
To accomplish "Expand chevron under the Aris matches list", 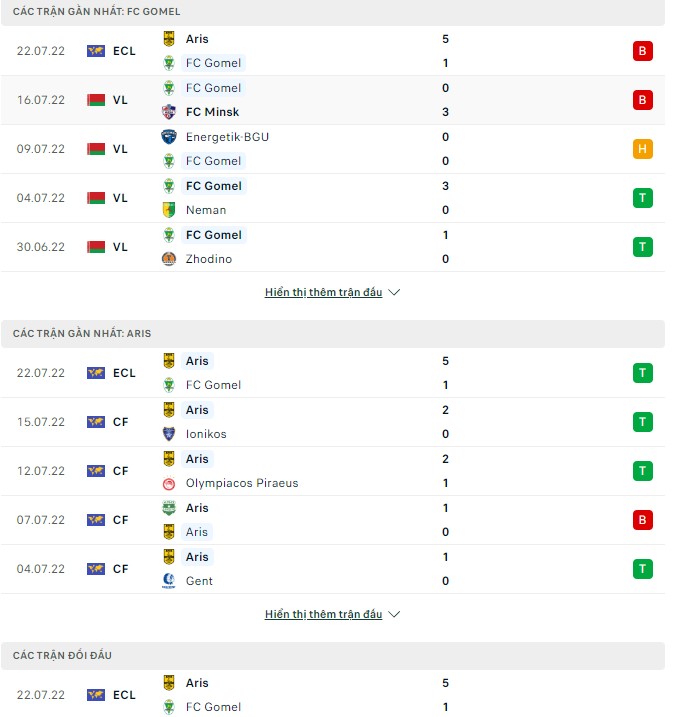I will [394, 615].
